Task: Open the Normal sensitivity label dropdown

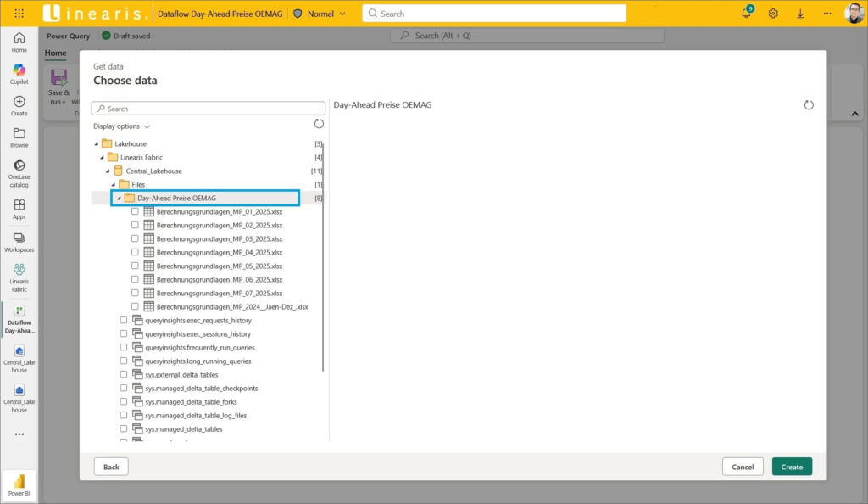Action: pos(320,14)
